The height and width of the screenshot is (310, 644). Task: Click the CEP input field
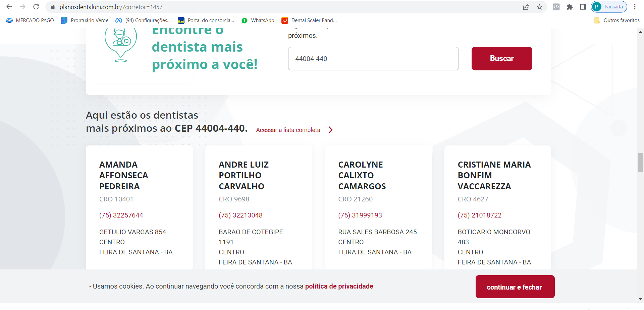pos(373,59)
